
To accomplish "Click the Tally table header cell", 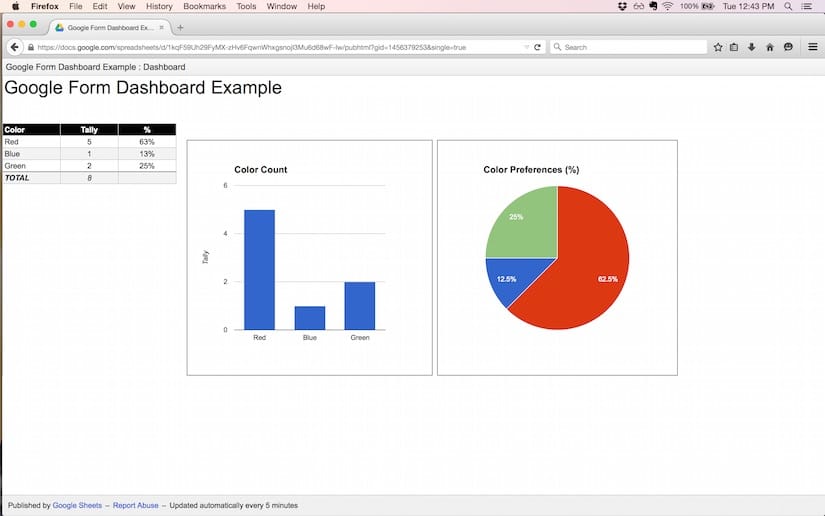I will click(x=89, y=130).
